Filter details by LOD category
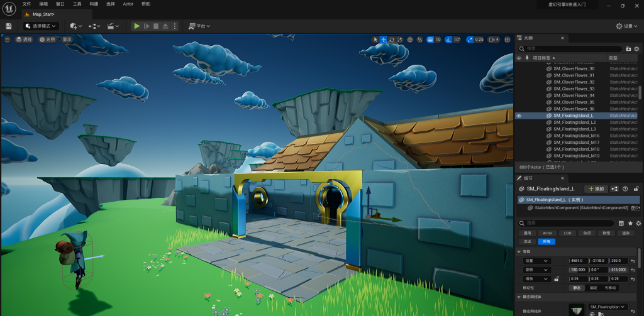The height and width of the screenshot is (316, 644). 567,233
